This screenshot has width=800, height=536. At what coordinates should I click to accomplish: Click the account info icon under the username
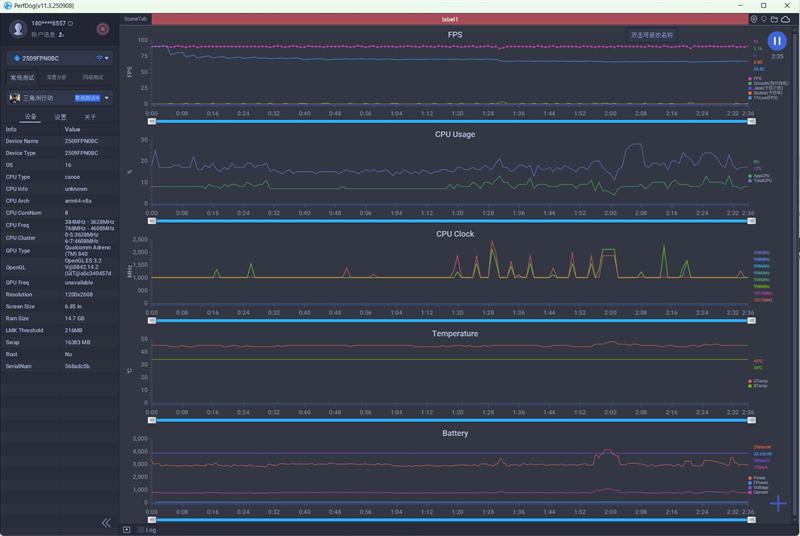tap(62, 34)
